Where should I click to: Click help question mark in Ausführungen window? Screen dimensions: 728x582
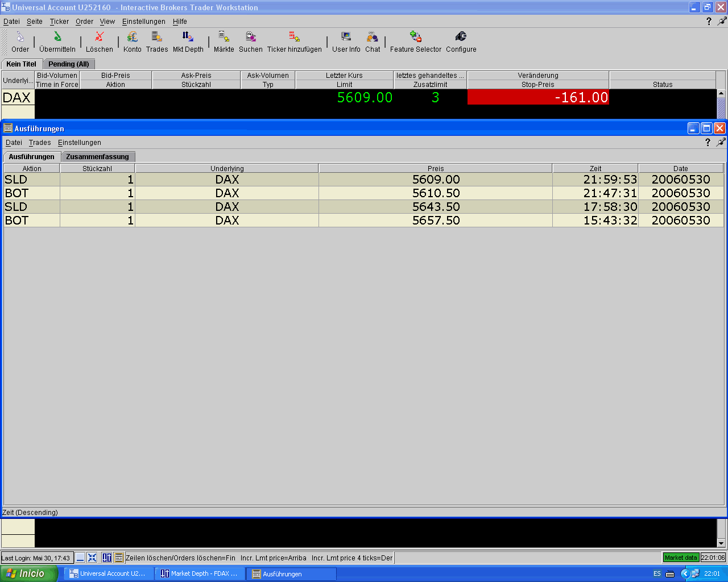[708, 142]
